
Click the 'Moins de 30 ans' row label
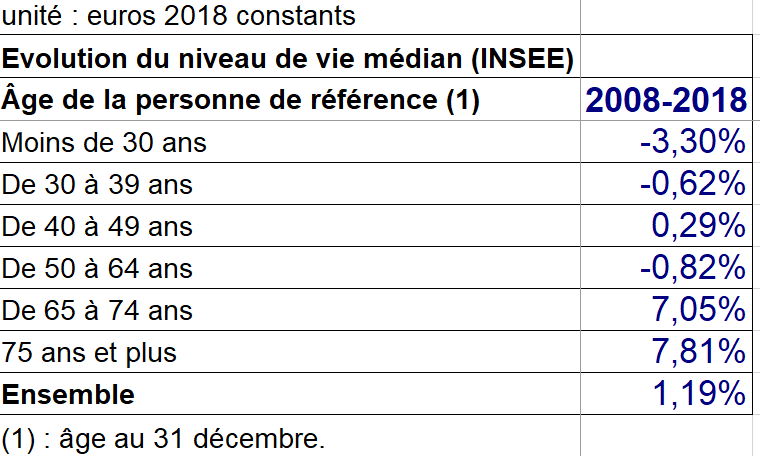[290, 142]
